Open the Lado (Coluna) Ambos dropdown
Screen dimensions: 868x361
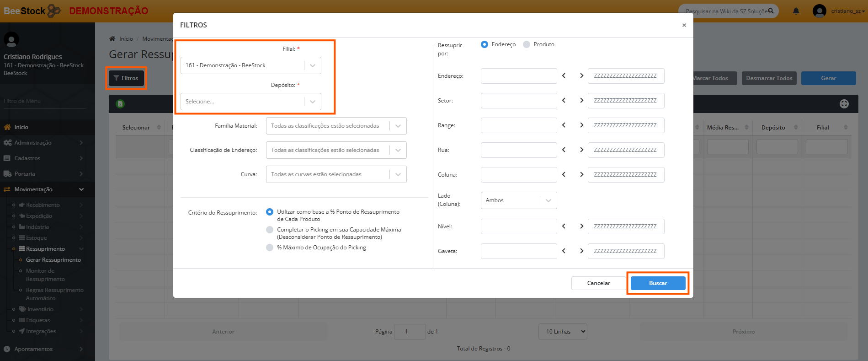coord(518,200)
